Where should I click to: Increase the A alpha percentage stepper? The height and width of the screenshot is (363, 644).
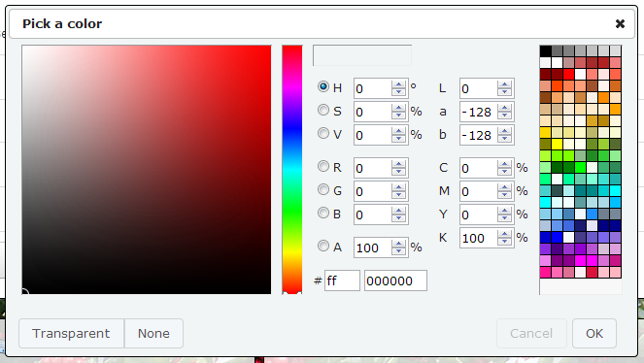(398, 244)
